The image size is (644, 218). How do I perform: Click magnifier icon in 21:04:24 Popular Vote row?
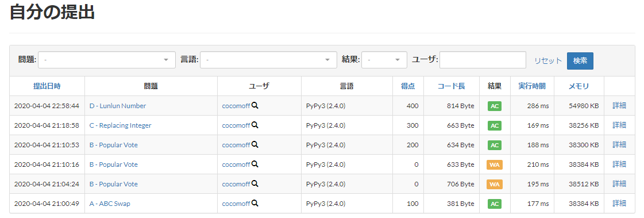254,184
